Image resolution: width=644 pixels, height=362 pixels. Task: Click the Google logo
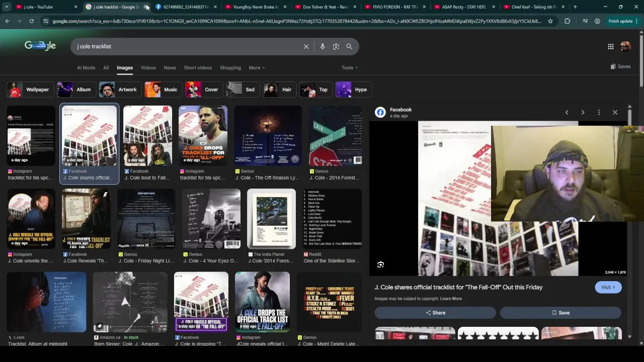[40, 46]
